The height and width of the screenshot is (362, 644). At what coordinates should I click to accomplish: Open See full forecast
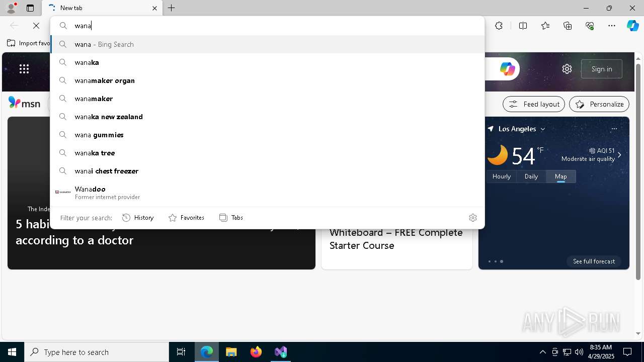coord(594,261)
